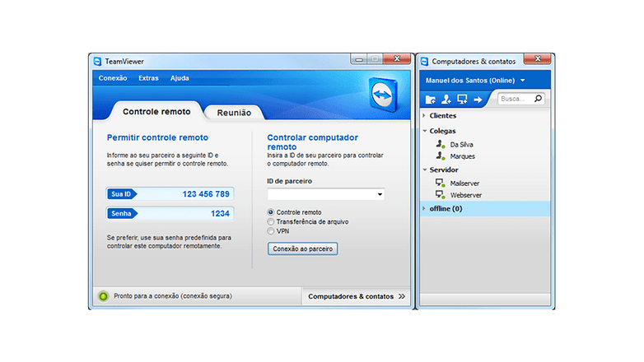This screenshot has height=362, width=644.
Task: Expand the Clientes group
Action: 424,116
